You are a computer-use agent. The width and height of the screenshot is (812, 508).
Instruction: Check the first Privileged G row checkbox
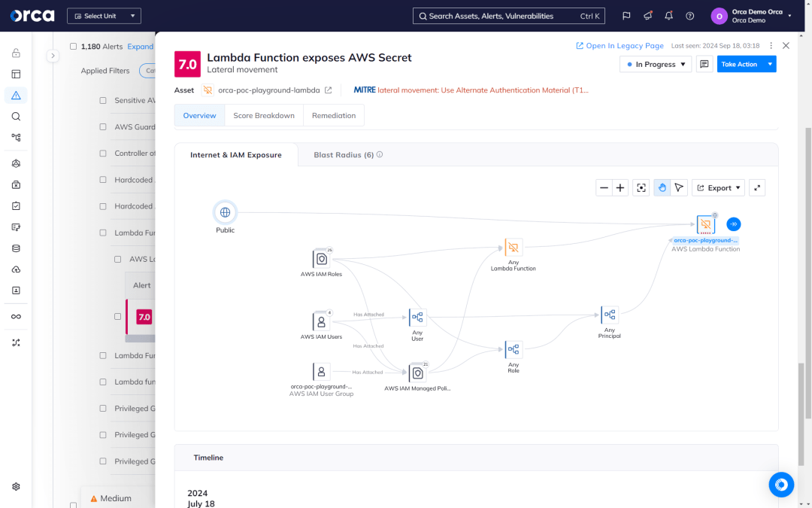pos(103,409)
